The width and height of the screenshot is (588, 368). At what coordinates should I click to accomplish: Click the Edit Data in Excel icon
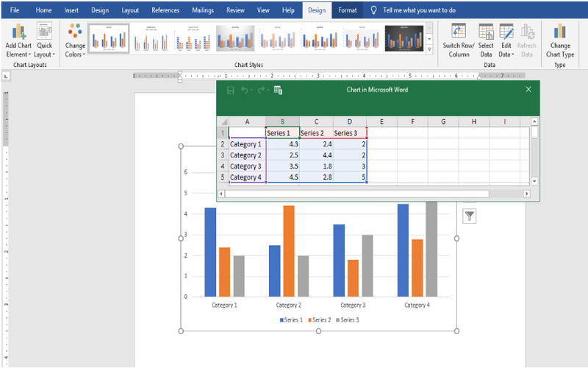click(279, 90)
